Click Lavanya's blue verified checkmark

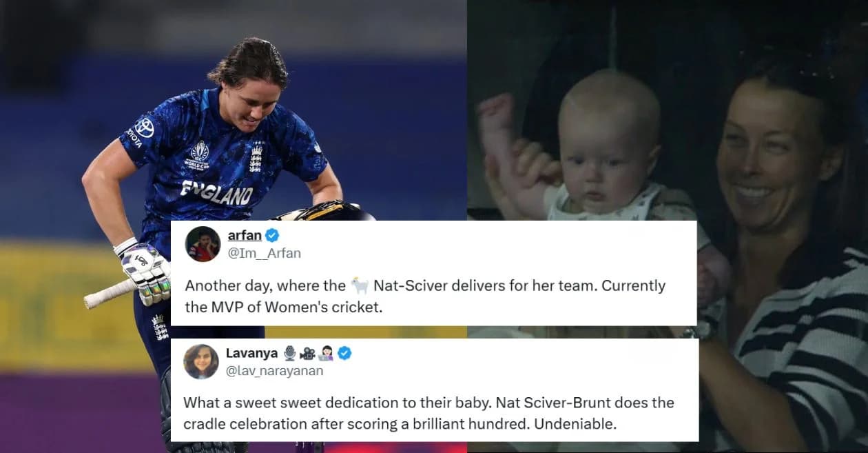tap(344, 353)
